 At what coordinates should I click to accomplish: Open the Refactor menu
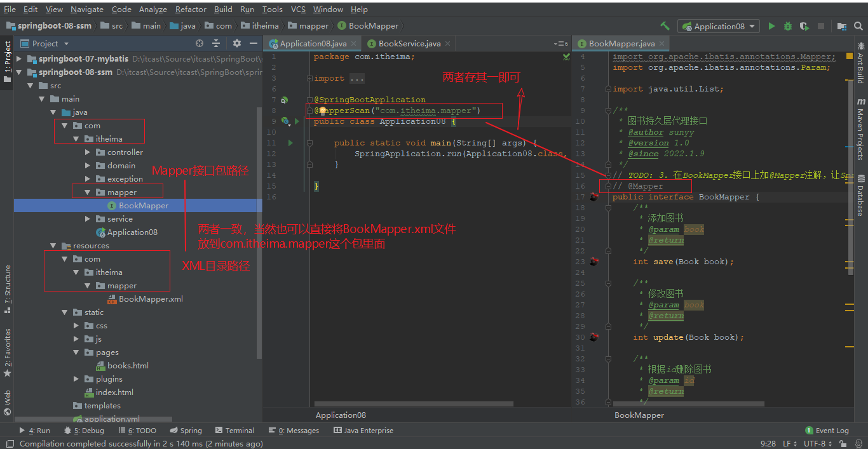191,10
